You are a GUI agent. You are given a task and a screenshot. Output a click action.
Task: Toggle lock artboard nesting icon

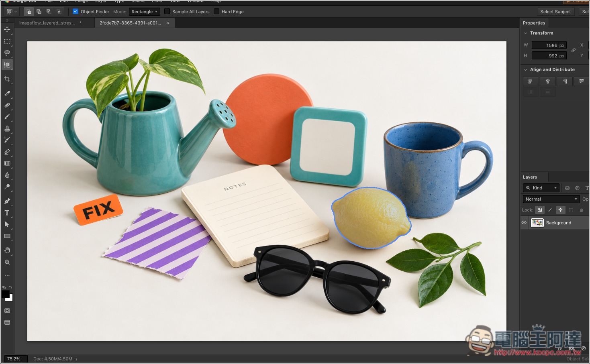(571, 210)
